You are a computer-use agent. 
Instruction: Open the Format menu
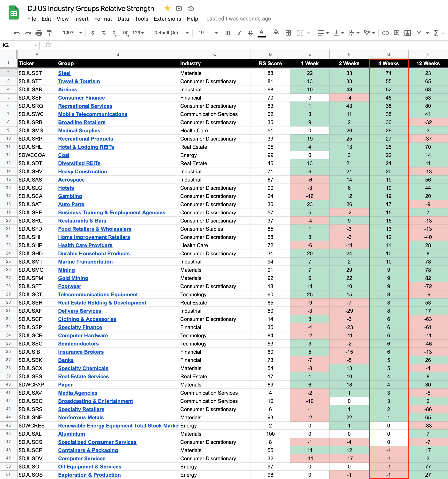click(x=103, y=19)
